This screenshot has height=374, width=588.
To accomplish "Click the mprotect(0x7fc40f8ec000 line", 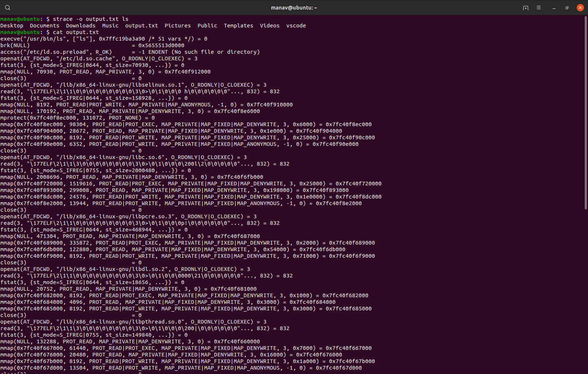I will [x=77, y=118].
